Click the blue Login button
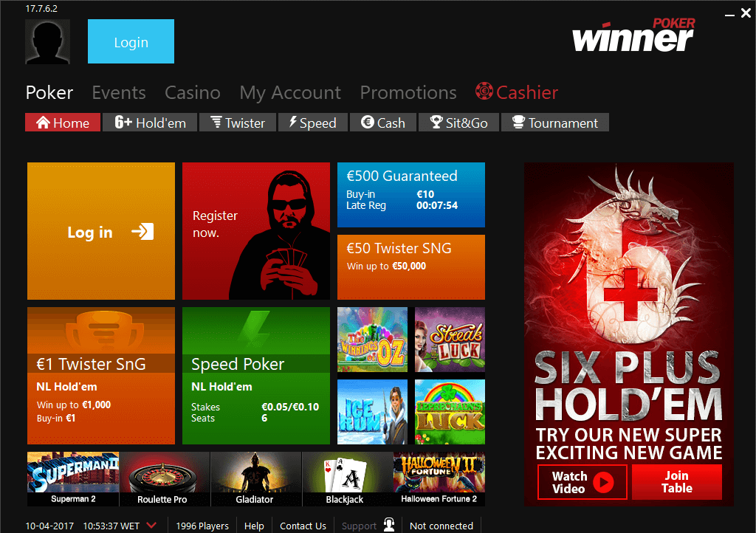Screen dimensions: 756x533 coord(131,41)
